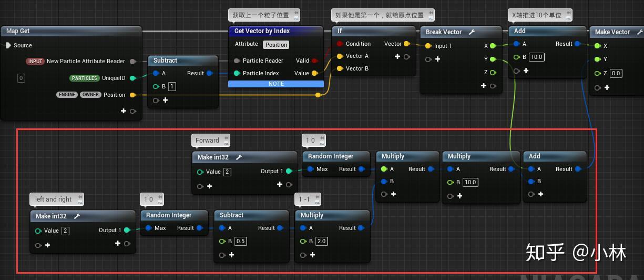Click the Position attribute button on Get Vector by Index
This screenshot has width=644, height=280.
(x=276, y=45)
